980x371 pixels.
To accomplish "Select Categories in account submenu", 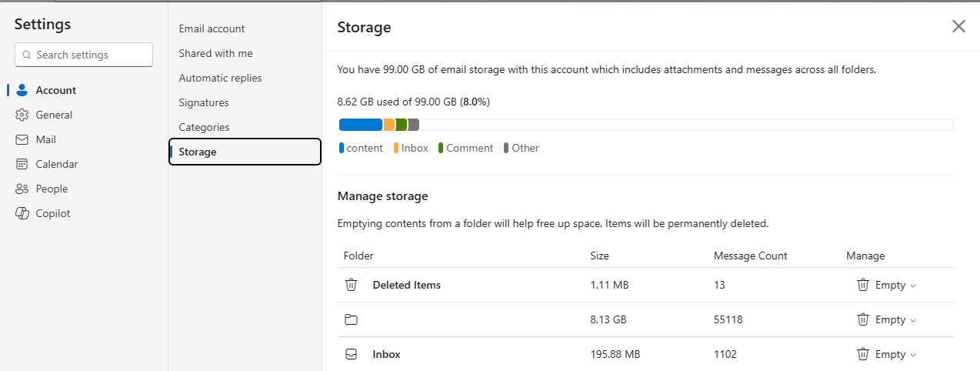I will tap(204, 127).
